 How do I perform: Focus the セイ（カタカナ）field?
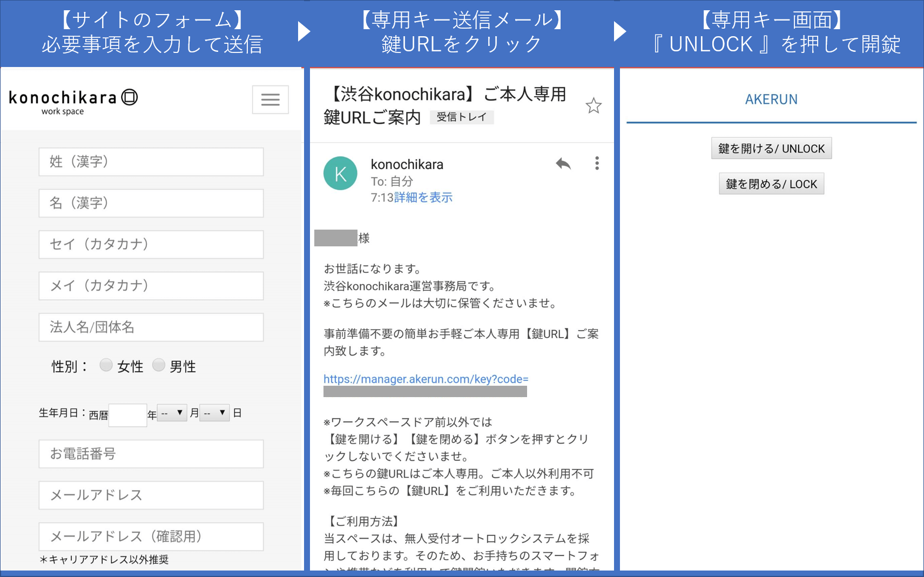151,244
